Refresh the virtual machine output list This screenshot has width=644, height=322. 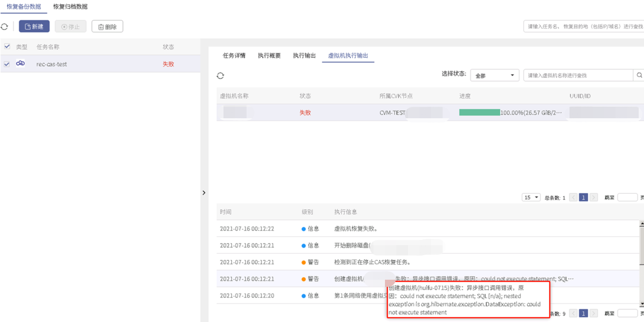220,75
